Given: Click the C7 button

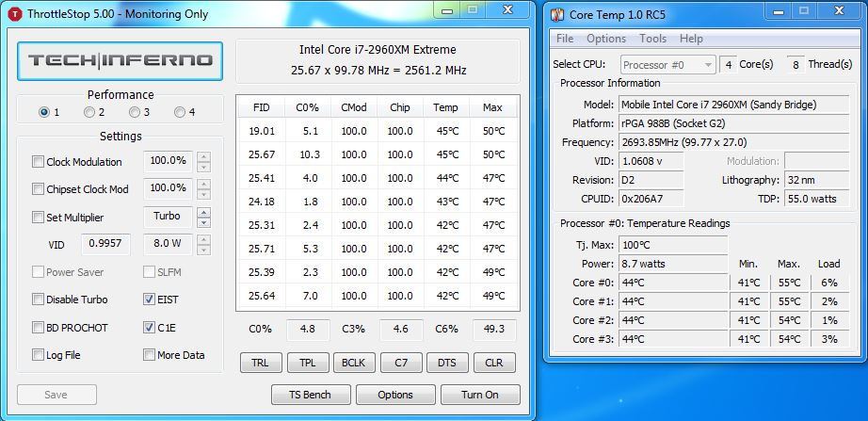Looking at the screenshot, I should 401,363.
